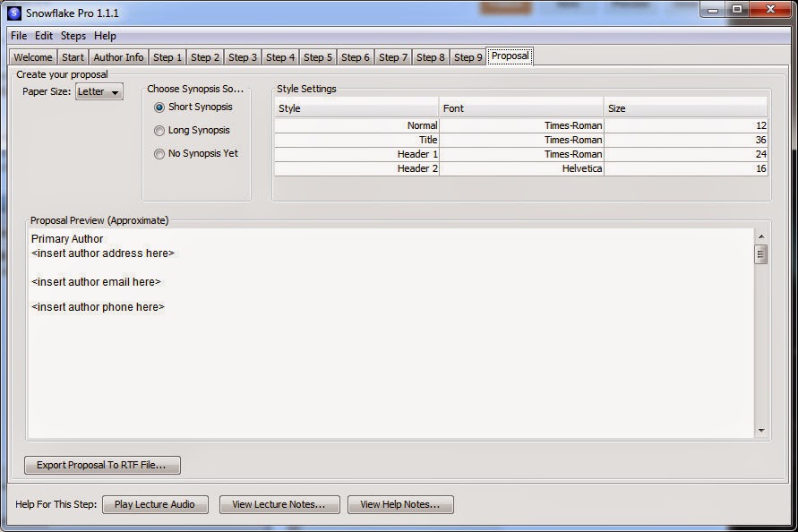Click the preview scrollbar down arrow

761,431
